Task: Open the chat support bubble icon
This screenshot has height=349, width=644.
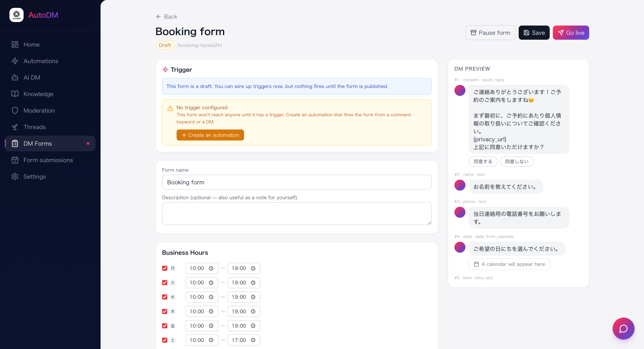Action: (623, 329)
